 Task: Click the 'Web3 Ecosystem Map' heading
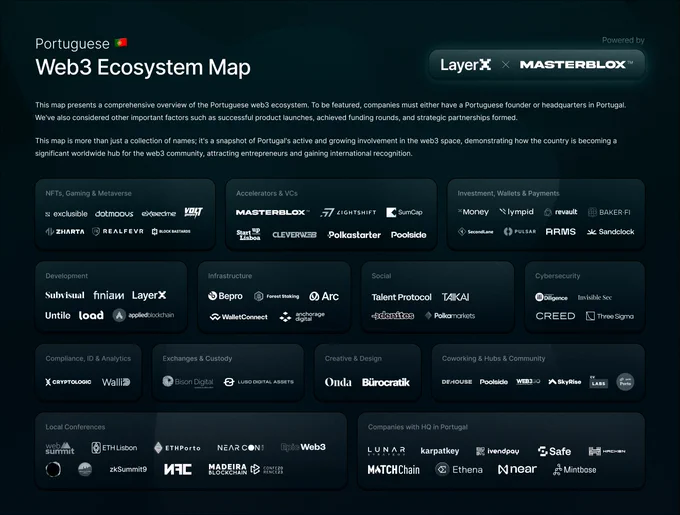[143, 67]
